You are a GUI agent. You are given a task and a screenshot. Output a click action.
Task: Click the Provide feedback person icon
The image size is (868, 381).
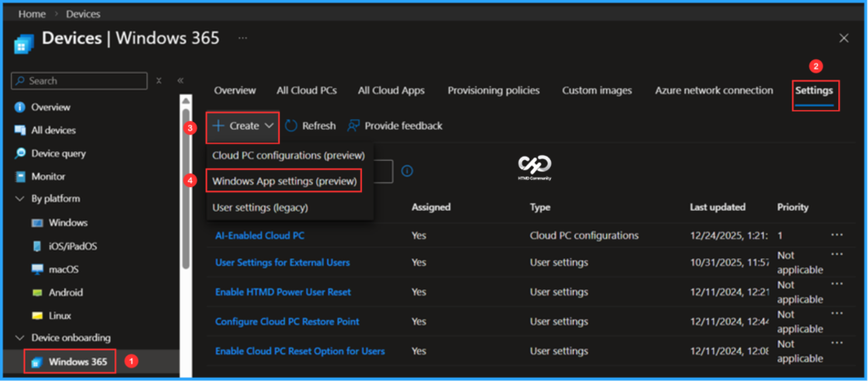click(353, 126)
